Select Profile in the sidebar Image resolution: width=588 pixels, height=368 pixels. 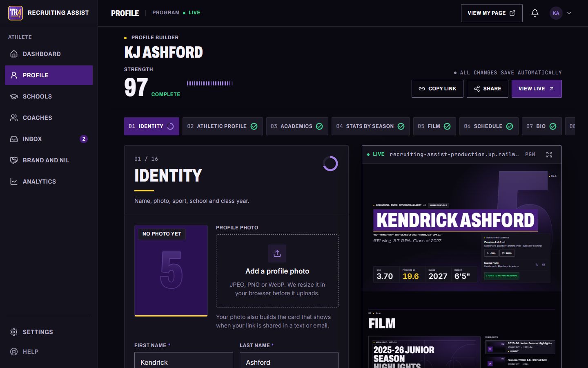point(49,75)
